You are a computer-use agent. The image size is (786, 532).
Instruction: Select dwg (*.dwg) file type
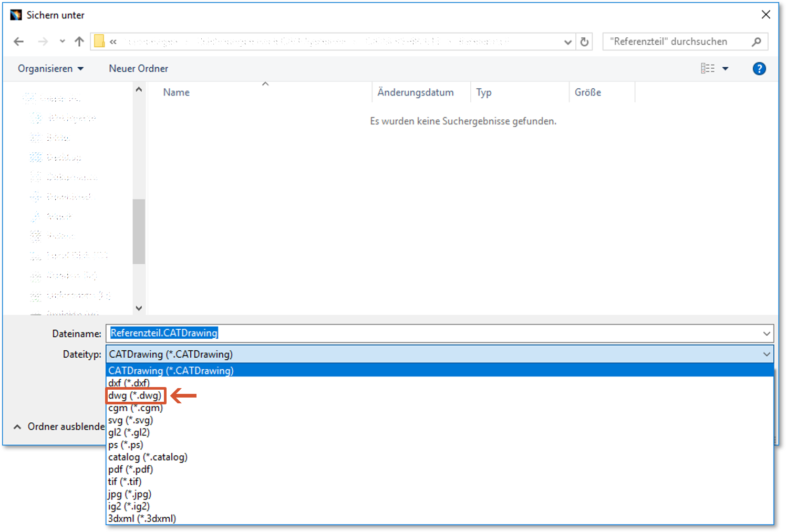click(x=135, y=395)
